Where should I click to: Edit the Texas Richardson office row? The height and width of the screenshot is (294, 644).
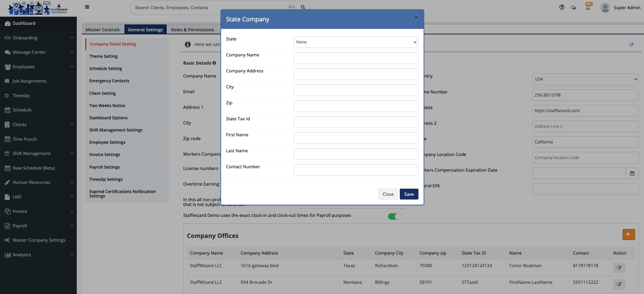[619, 267]
